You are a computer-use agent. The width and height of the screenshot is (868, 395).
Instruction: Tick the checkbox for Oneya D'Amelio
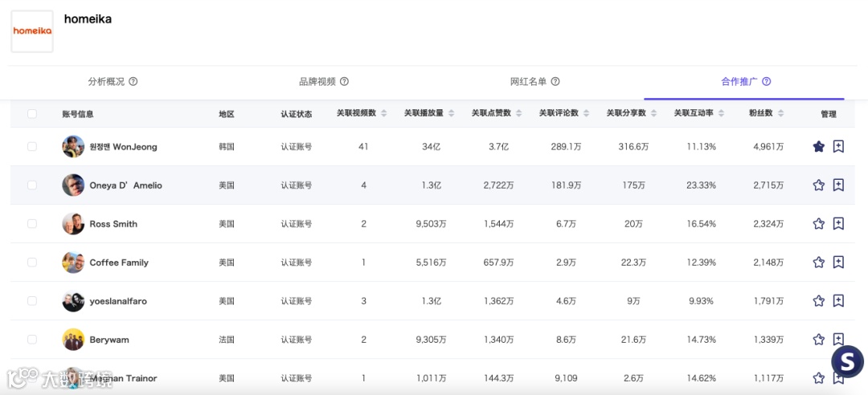click(32, 185)
